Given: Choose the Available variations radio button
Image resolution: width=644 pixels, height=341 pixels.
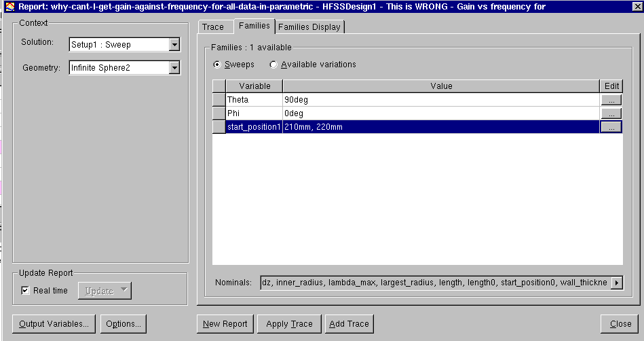Looking at the screenshot, I should (x=273, y=65).
